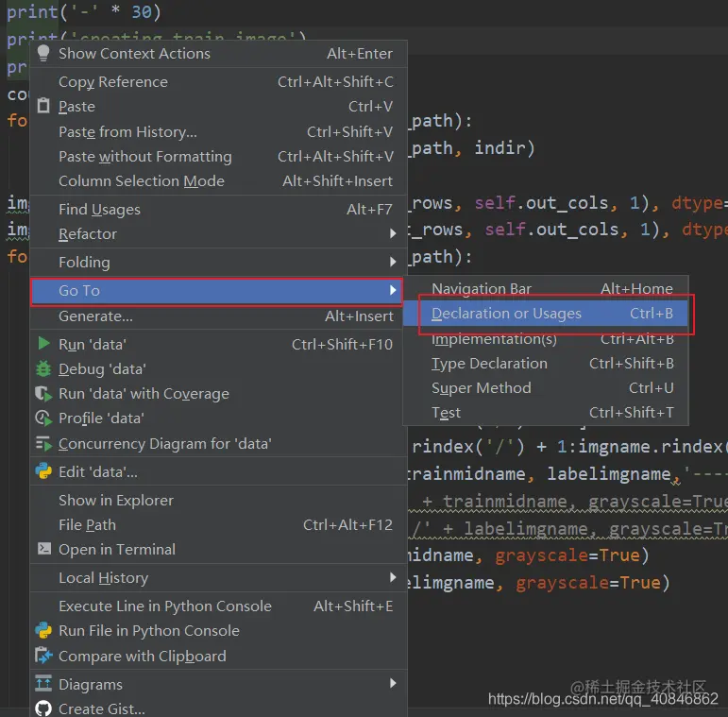Screen dimensions: 728x717
Task: Choose Copy Reference
Action: click(219, 82)
